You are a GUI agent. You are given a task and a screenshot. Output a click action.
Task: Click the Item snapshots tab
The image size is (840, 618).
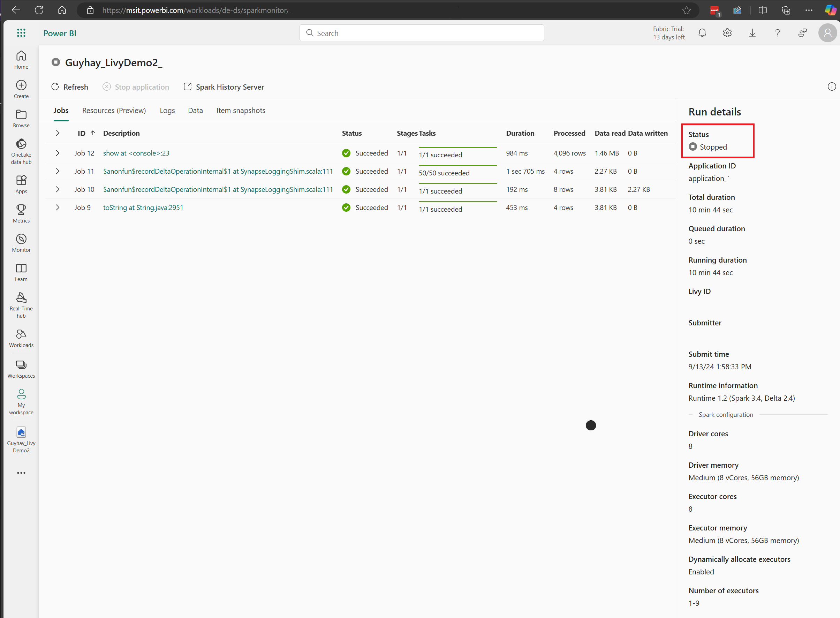[241, 110]
